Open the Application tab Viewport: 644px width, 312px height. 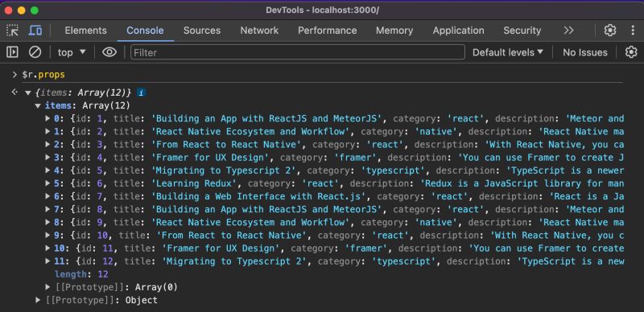458,31
